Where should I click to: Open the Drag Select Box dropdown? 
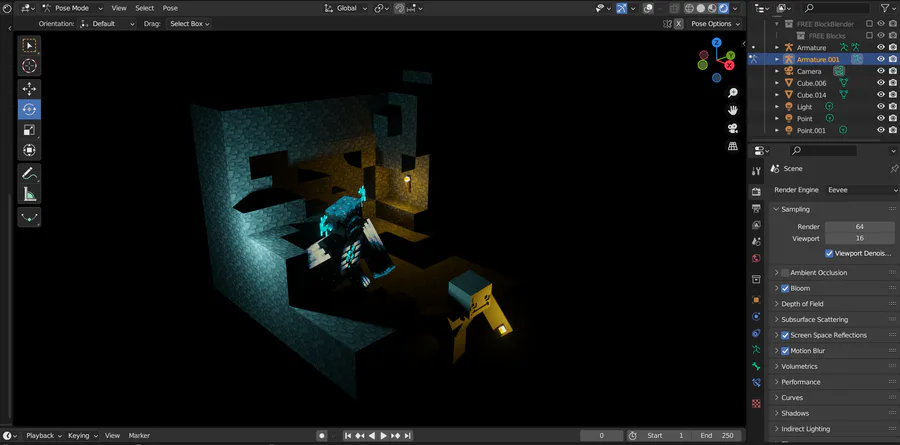click(188, 24)
